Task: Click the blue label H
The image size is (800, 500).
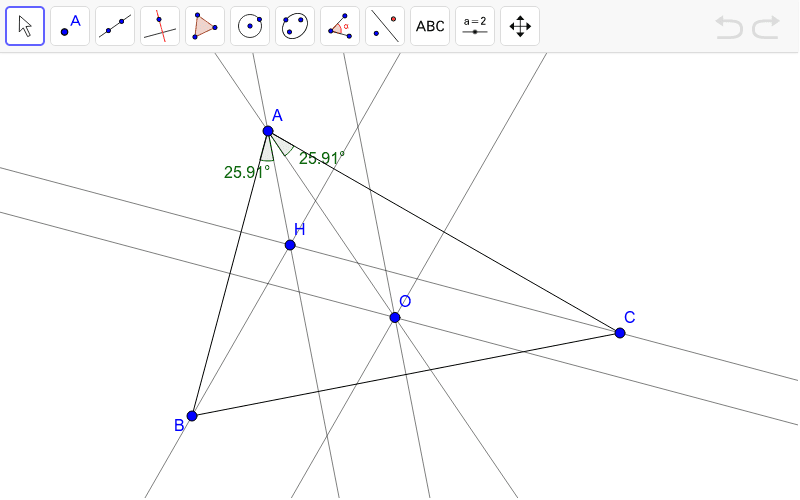Action: click(x=299, y=230)
